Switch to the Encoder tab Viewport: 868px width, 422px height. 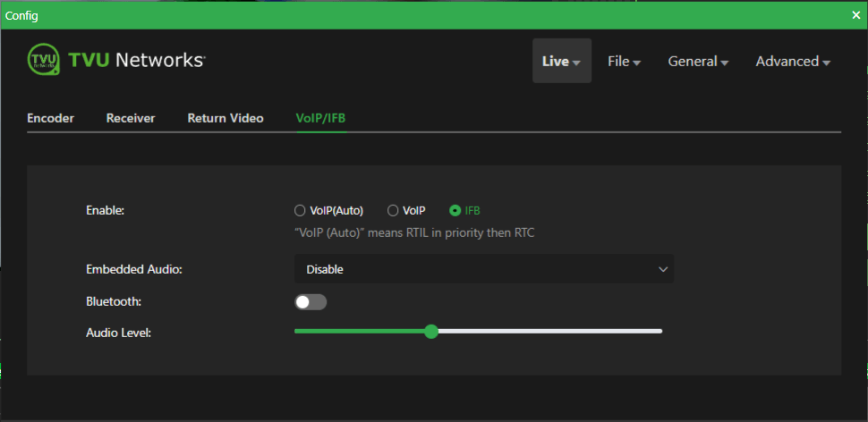(x=50, y=118)
